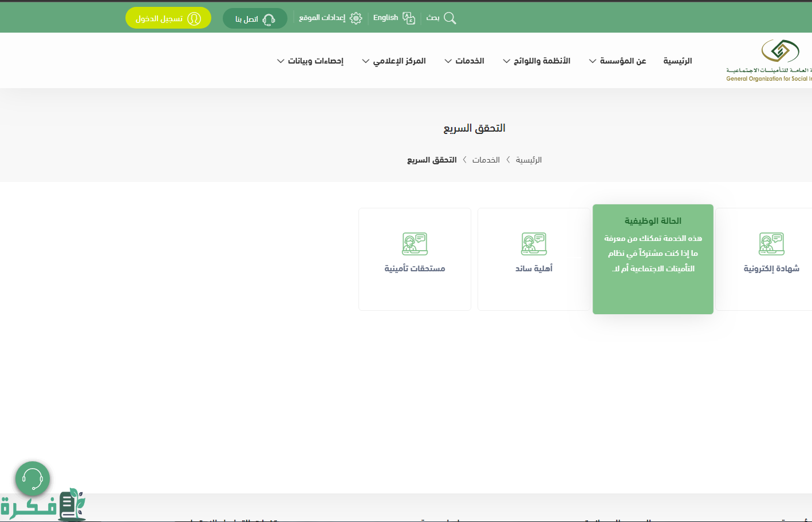Open the floating support headset chat bubble
This screenshot has height=522, width=812.
point(33,478)
